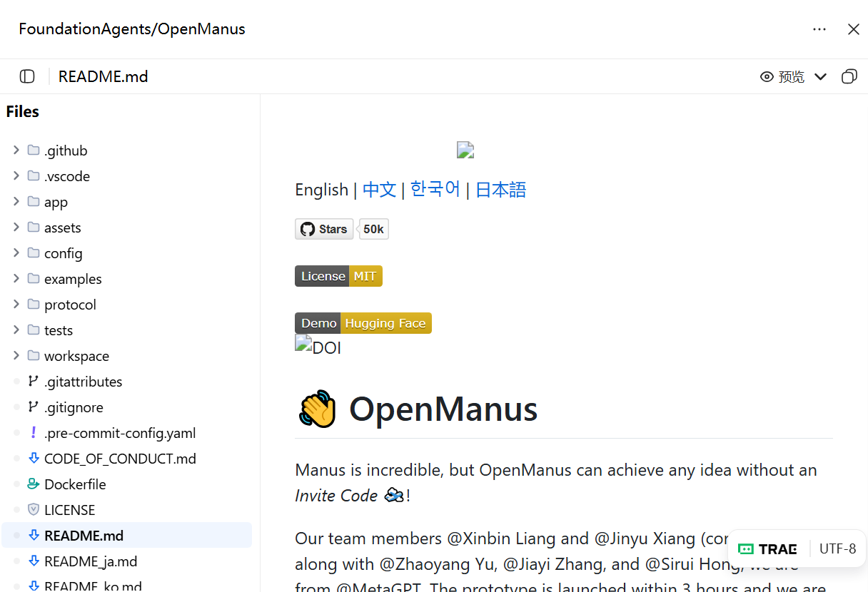The width and height of the screenshot is (868, 592).
Task: Expand the assets folder chevron
Action: point(16,228)
